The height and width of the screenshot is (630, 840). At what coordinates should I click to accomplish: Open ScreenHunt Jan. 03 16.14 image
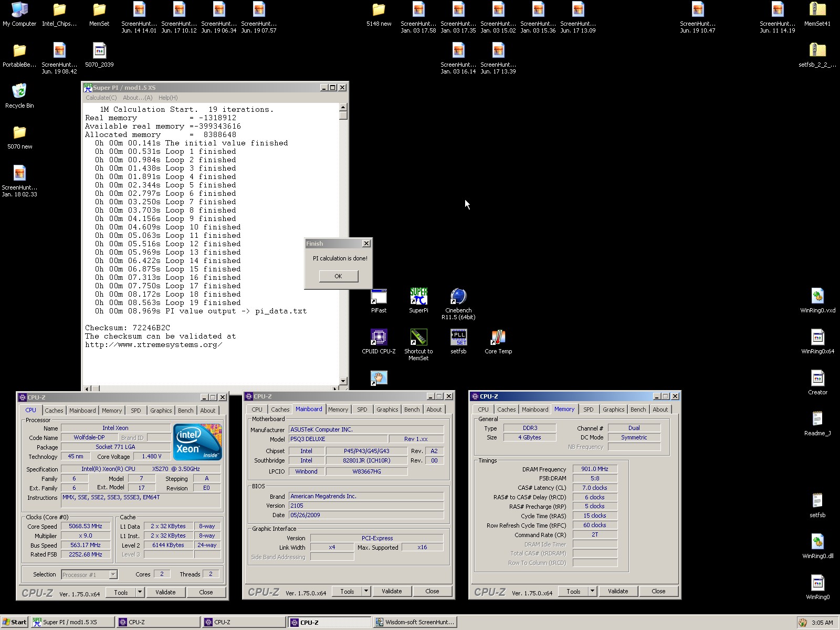click(458, 58)
